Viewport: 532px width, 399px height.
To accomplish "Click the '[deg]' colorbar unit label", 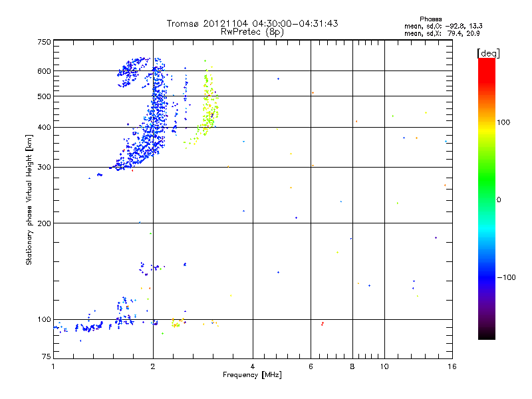I will click(488, 53).
